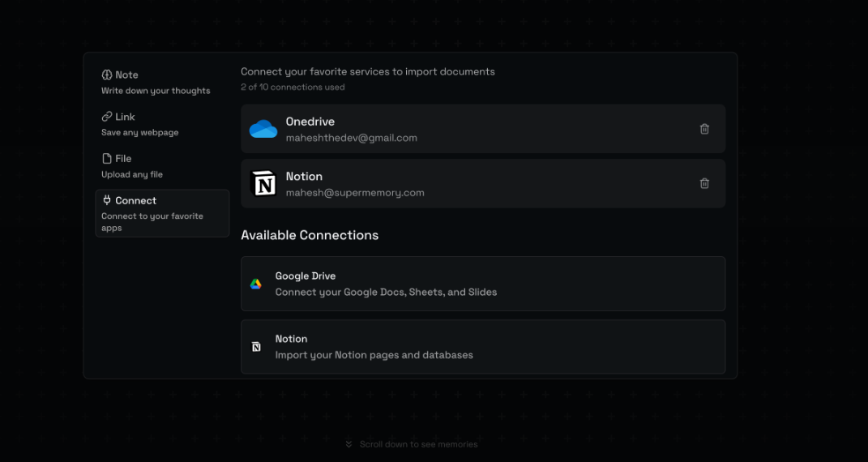Select the File tab
868x462 pixels.
162,166
